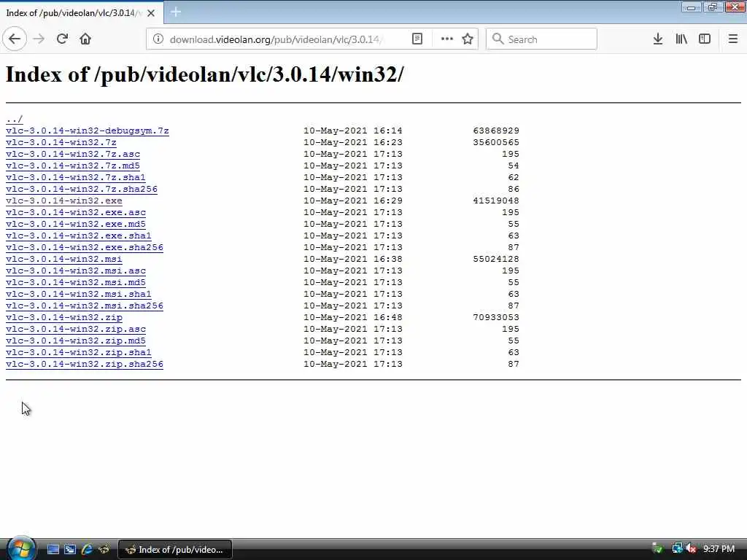Open vlc-3.0.14-win32.exe.sha256 link

(x=85, y=247)
